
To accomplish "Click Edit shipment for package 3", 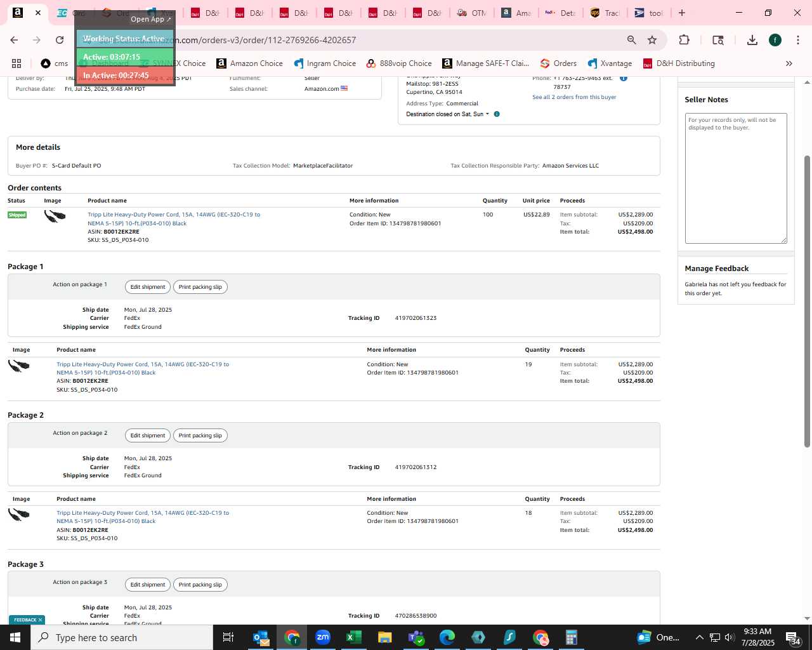I will [x=148, y=585].
